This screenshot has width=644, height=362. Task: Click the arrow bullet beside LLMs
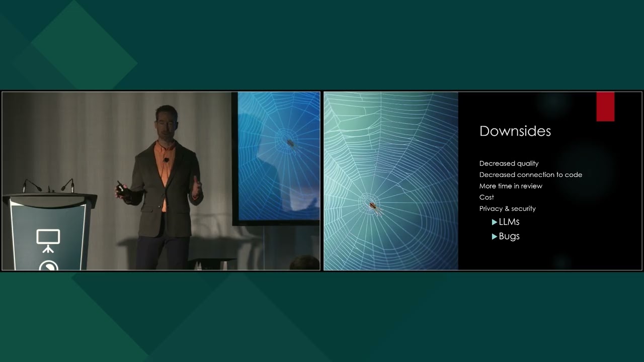coord(495,222)
